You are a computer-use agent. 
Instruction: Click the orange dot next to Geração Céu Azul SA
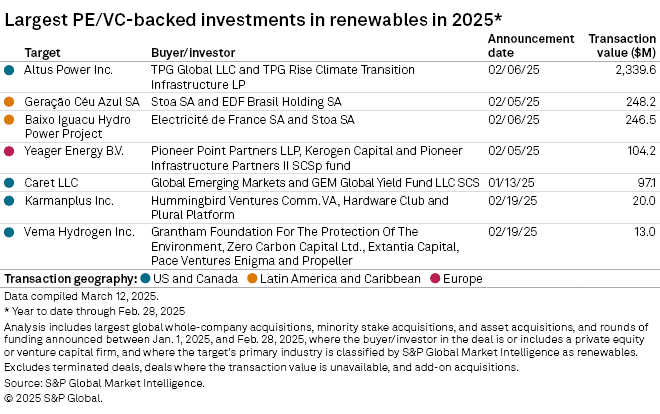(x=10, y=101)
